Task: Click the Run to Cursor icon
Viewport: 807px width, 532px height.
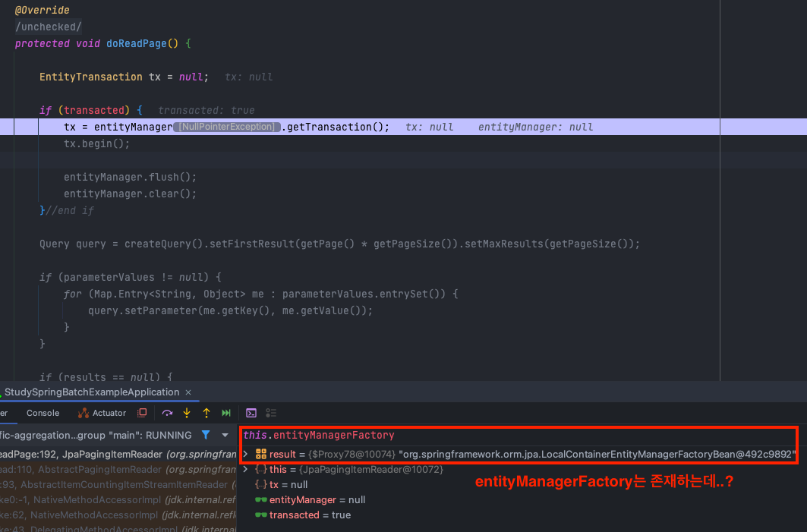Action: tap(226, 413)
